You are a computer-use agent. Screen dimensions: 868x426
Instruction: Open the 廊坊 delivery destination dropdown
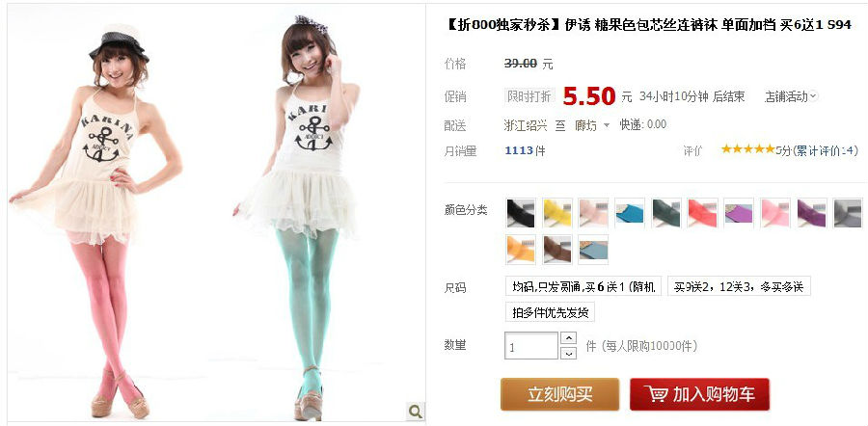pos(592,125)
